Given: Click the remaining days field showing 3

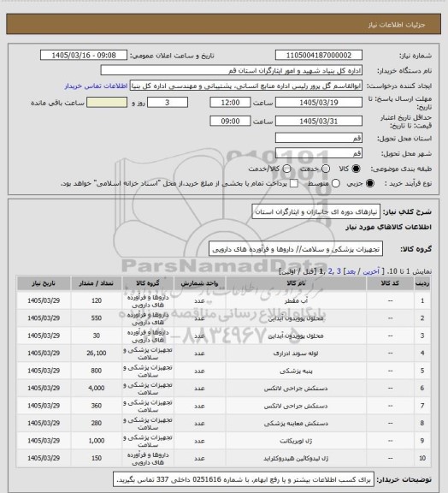Looking at the screenshot, I should click(168, 103).
